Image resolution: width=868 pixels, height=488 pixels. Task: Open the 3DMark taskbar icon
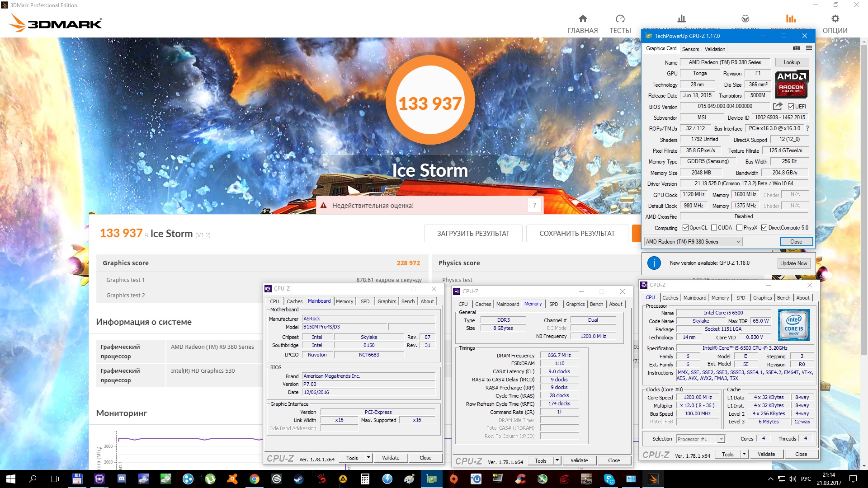click(x=653, y=479)
